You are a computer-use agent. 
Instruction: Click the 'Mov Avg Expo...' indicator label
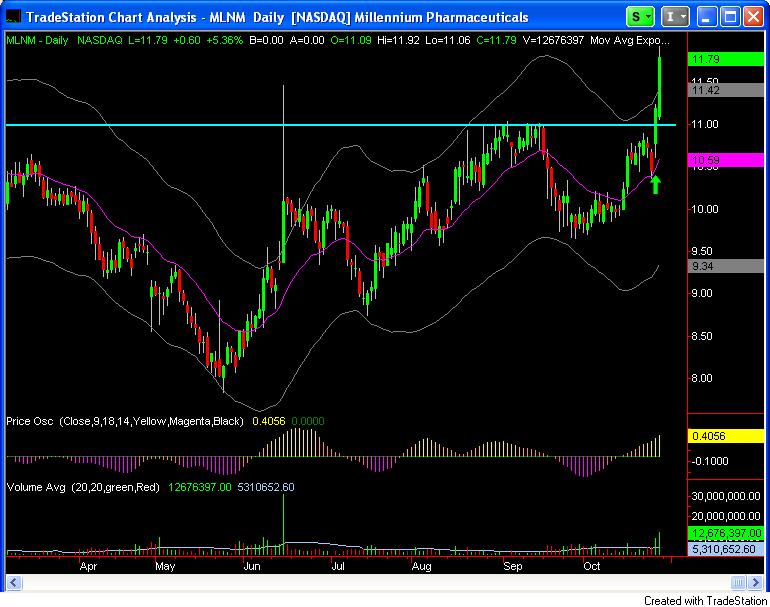click(x=630, y=40)
